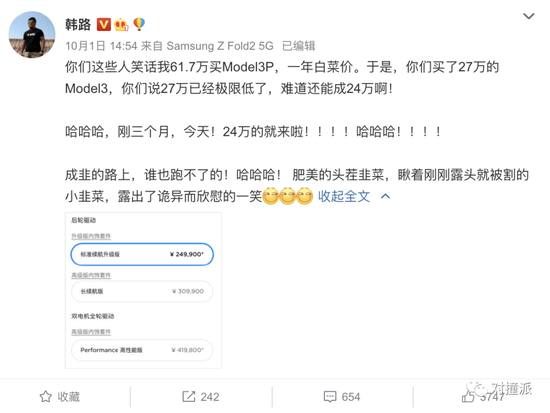Viewport: 550px width, 413px height.
Task: Click the verified V badge icon
Action: click(103, 25)
